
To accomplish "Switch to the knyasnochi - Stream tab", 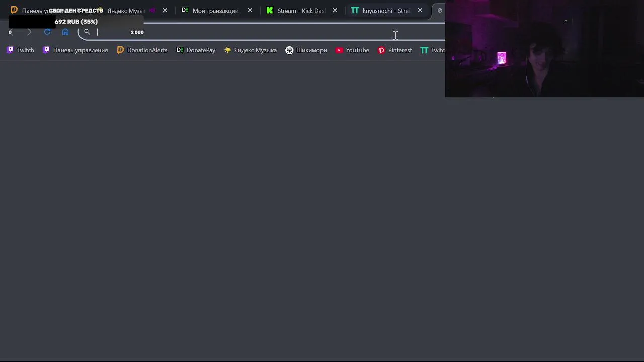I will tap(386, 11).
